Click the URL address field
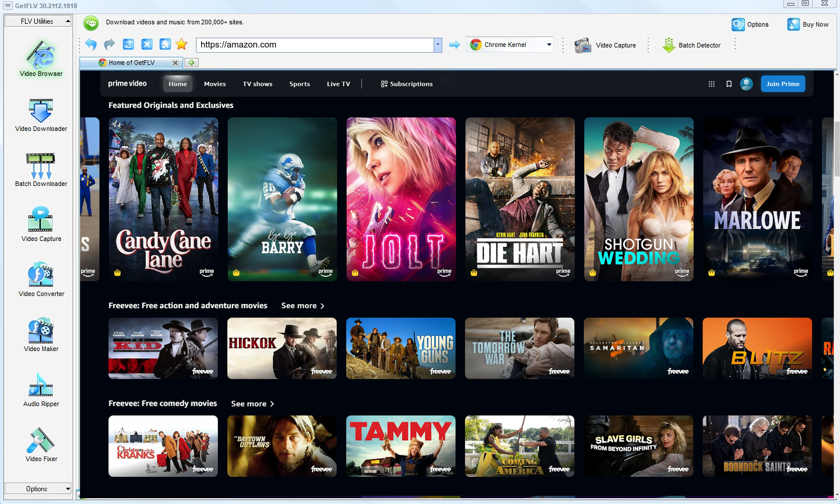840x504 pixels. (315, 45)
